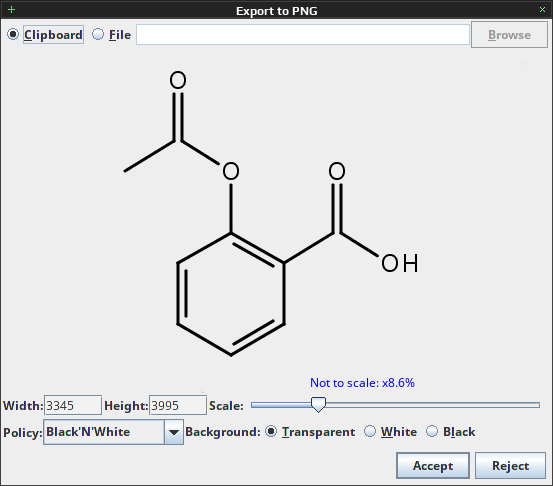Click the Accept button

pyautogui.click(x=433, y=466)
